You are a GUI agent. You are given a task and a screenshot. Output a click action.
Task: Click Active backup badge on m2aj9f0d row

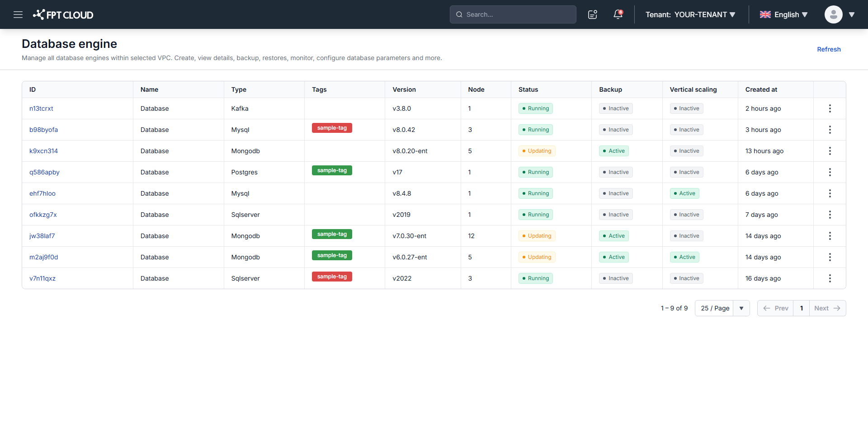[613, 257]
